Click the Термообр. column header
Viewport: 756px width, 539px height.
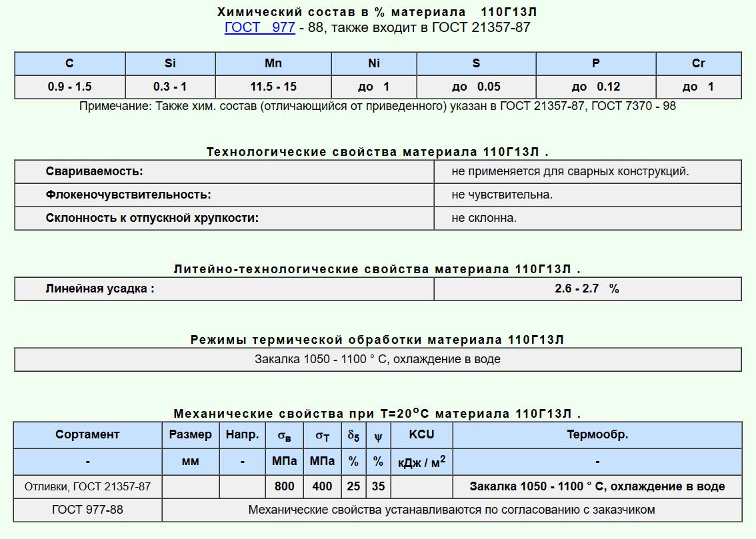pos(597,434)
